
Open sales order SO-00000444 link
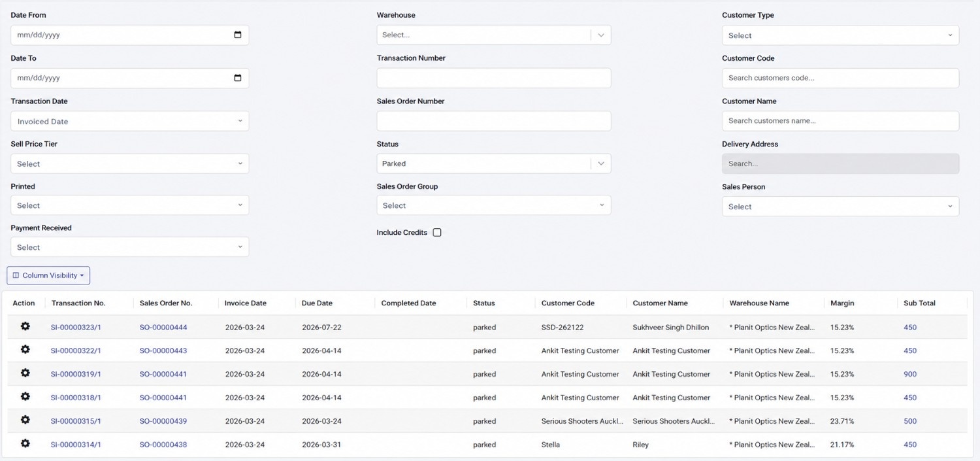[x=163, y=327]
